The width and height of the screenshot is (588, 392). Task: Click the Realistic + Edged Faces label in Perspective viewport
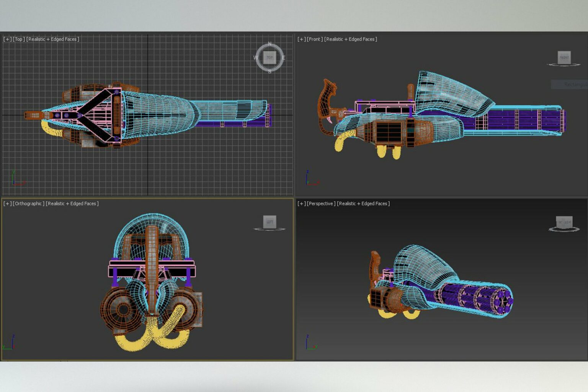pos(363,203)
